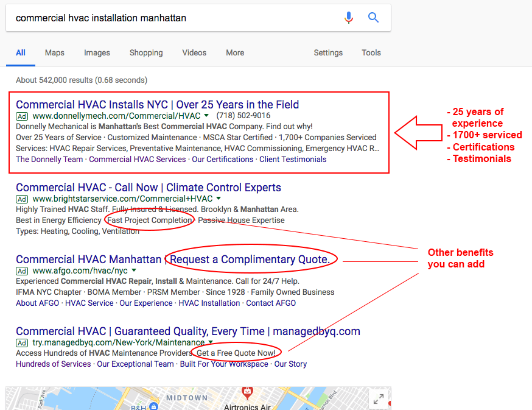Open Guaranteed Quality managedbyq.com ad headline
532x410 pixels.
pyautogui.click(x=188, y=331)
